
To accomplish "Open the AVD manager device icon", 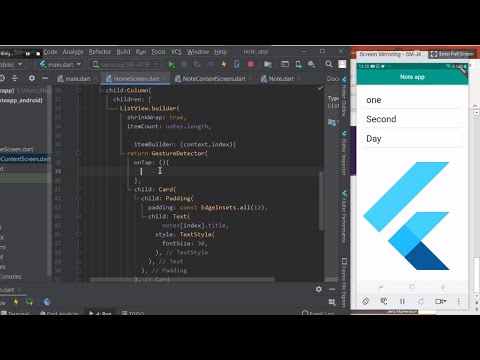I will tap(299, 64).
